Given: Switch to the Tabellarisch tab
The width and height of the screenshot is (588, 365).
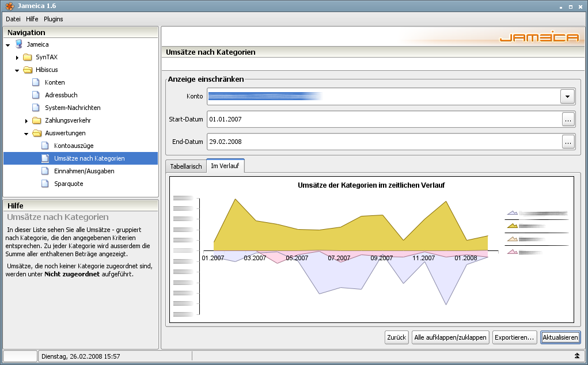Looking at the screenshot, I should click(x=186, y=166).
